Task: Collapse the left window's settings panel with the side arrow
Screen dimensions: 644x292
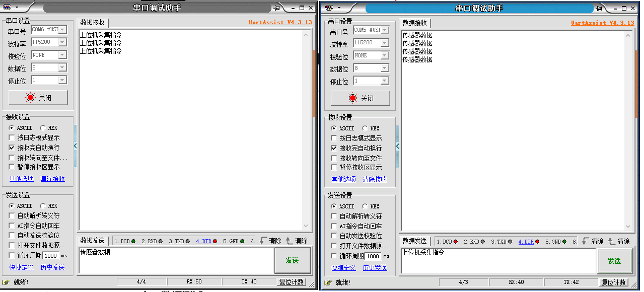Action: click(76, 145)
